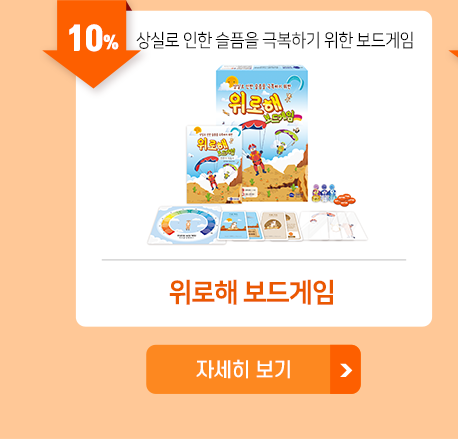458x439 pixels.
Task: Click the 위로해 보드게임 product title
Action: pyautogui.click(x=252, y=292)
